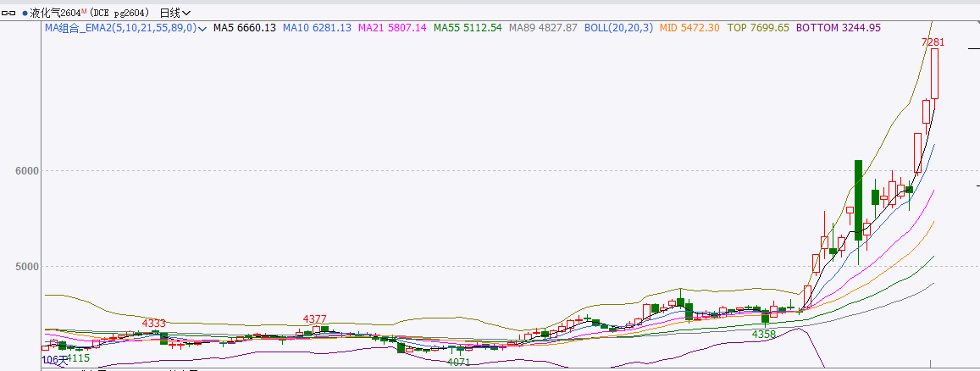Click the orange MID 5472.30 label

tap(689, 28)
